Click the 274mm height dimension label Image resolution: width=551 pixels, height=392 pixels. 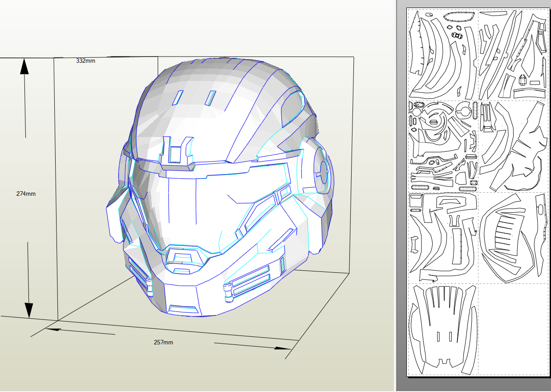pos(26,194)
